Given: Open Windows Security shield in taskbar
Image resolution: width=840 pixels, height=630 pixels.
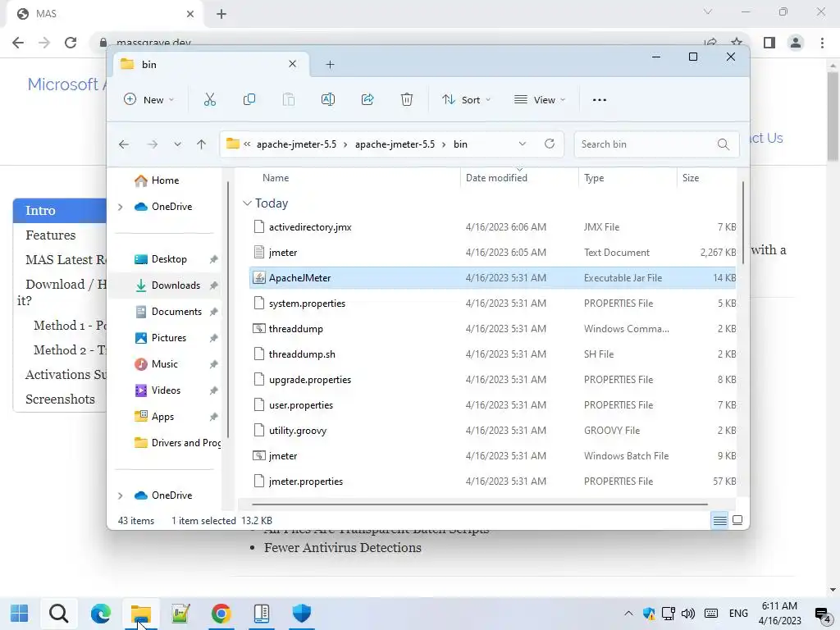Looking at the screenshot, I should (x=302, y=614).
